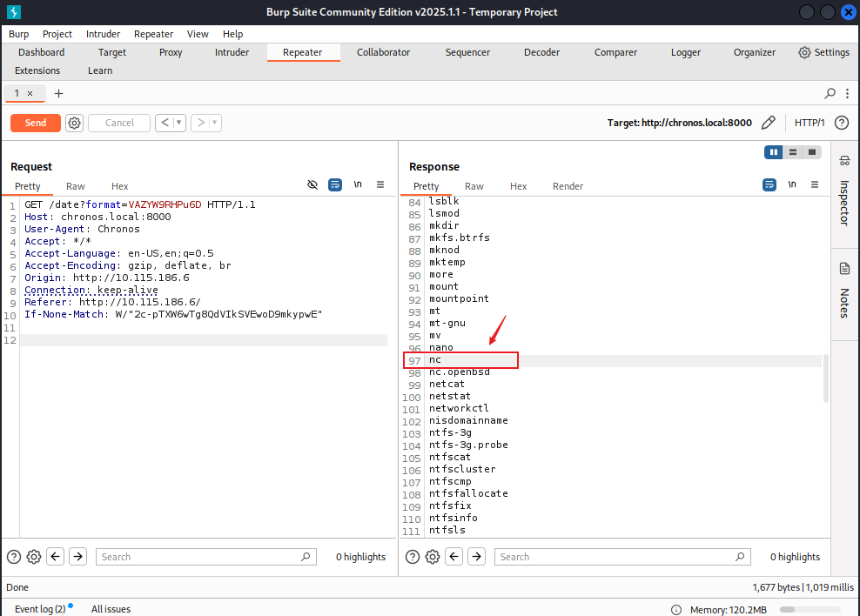
Task: Open Request editor hamburger menu
Action: click(x=380, y=184)
